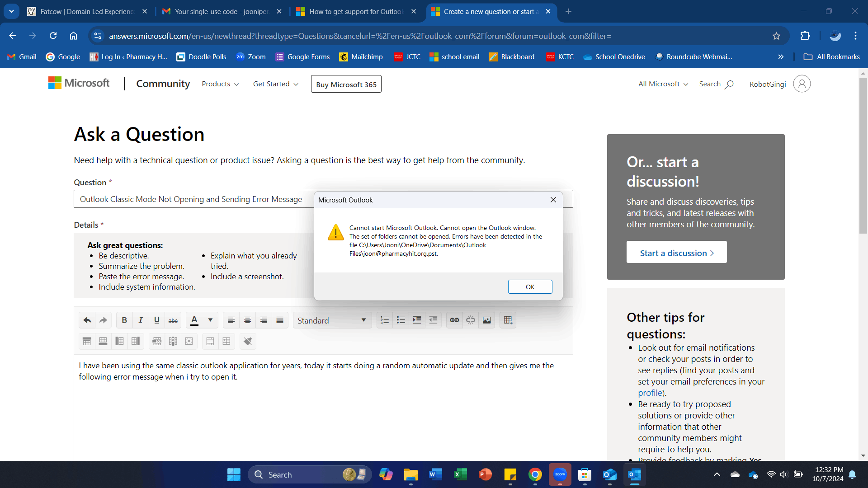The image size is (868, 488).
Task: Click the bulleted list icon
Action: (x=401, y=320)
